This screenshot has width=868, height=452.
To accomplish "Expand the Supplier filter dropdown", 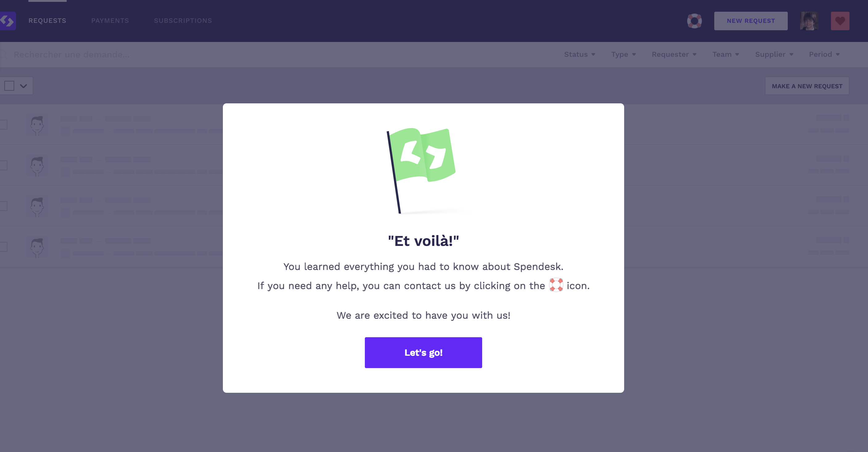I will [774, 54].
